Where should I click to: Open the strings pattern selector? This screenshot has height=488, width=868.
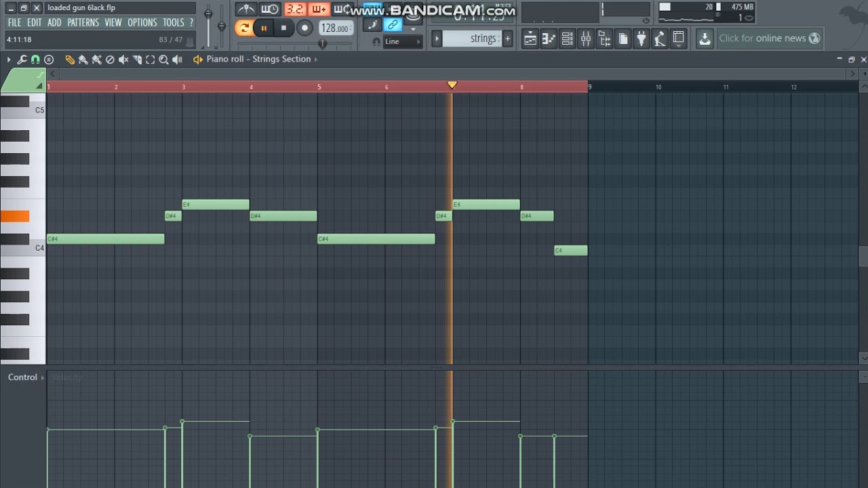click(473, 39)
